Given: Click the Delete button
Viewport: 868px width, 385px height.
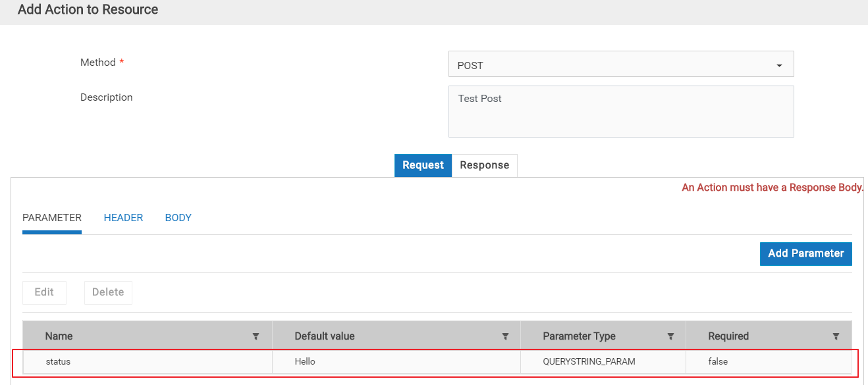Looking at the screenshot, I should [x=108, y=292].
